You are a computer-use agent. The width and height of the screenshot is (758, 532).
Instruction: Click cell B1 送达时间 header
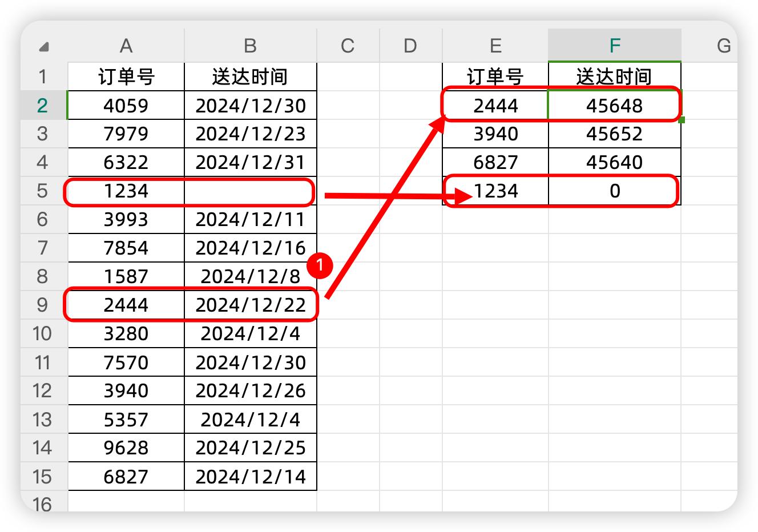point(250,76)
